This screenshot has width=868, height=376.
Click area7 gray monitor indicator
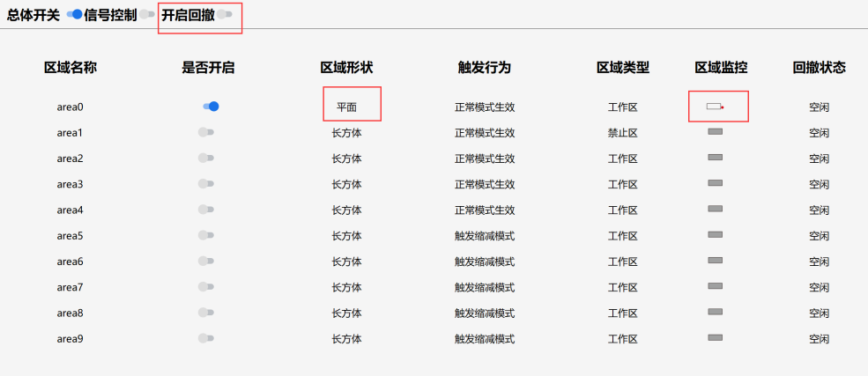coord(716,286)
